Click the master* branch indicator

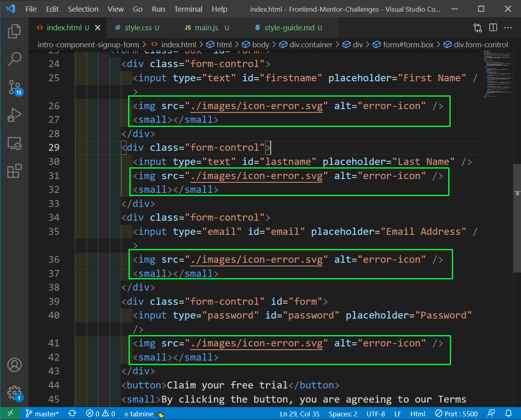(42, 414)
